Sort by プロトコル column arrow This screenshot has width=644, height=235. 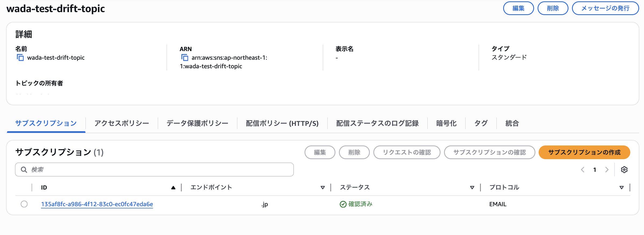pyautogui.click(x=622, y=188)
